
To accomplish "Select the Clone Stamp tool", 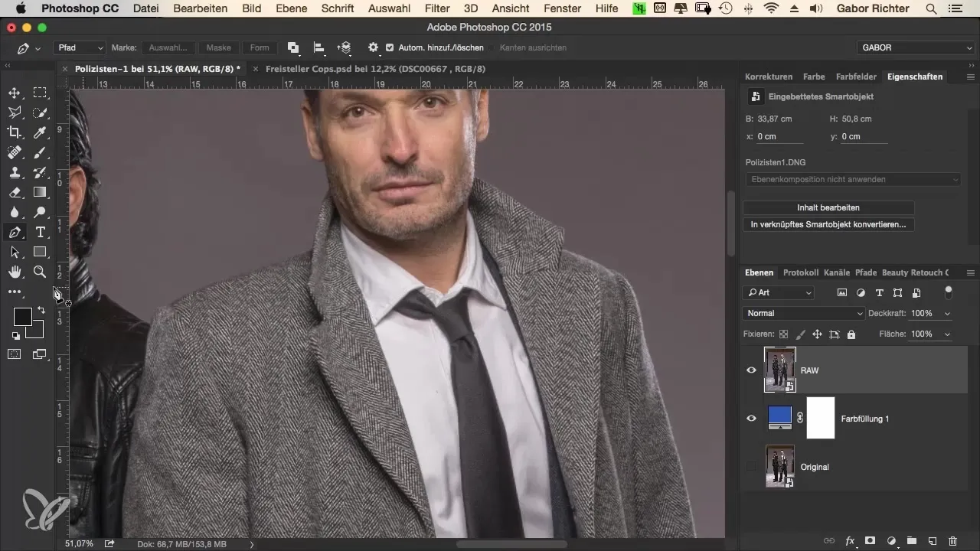I will click(15, 172).
